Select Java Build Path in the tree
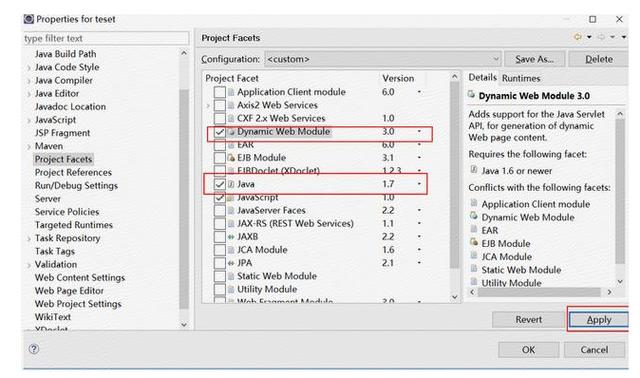Screen dimensions: 640x378 [x=65, y=54]
